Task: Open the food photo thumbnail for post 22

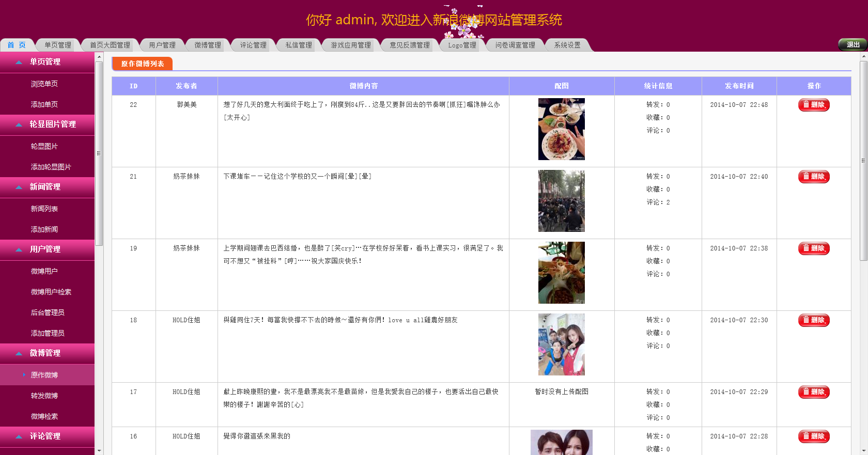Action: tap(562, 129)
